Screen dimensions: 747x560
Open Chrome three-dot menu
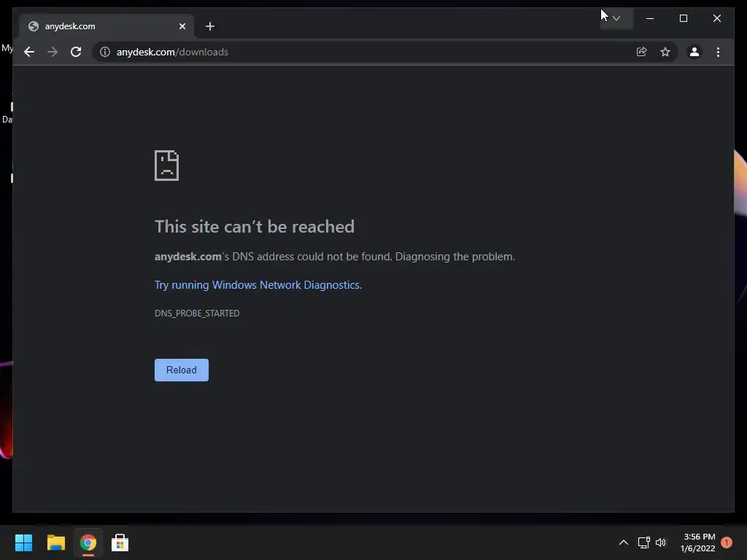click(718, 52)
